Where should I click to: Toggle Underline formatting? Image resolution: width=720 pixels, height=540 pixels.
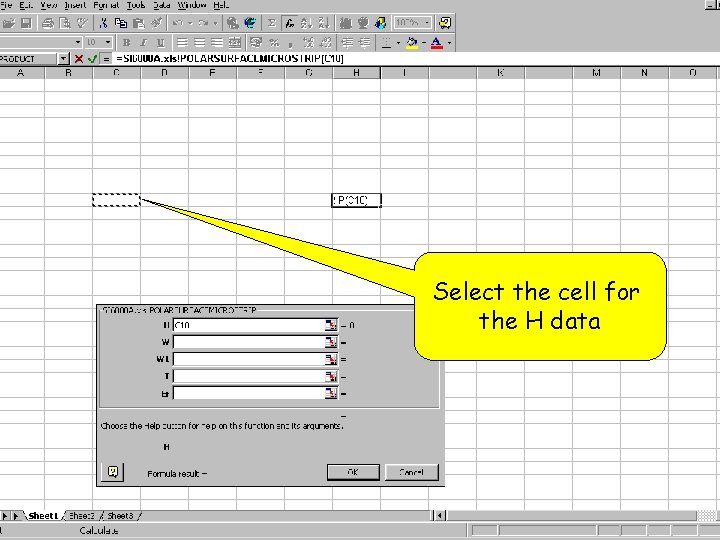coord(161,43)
